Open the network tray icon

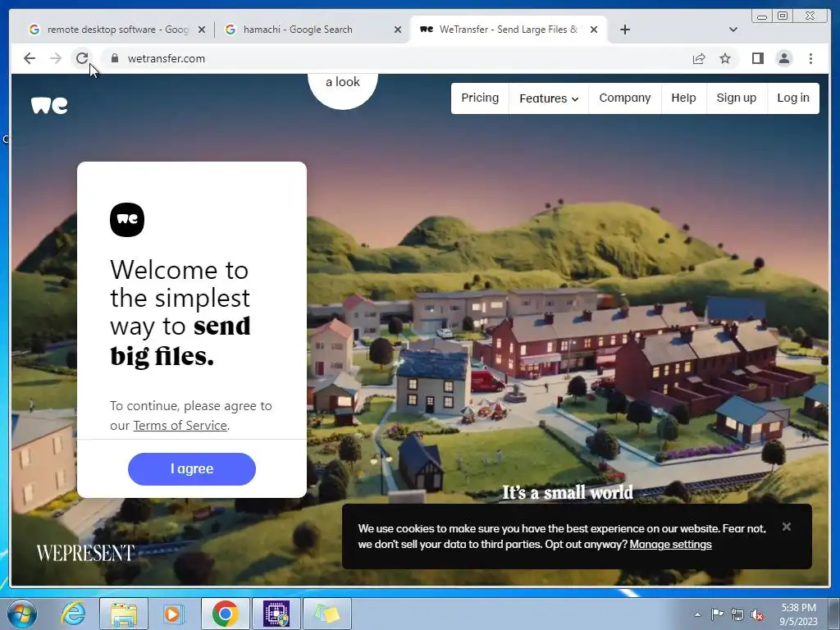pos(737,614)
